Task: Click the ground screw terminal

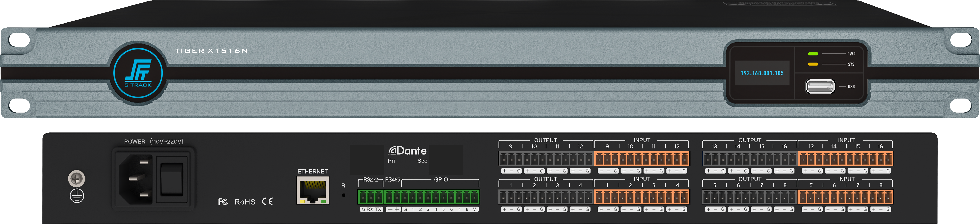Action: pos(77,178)
